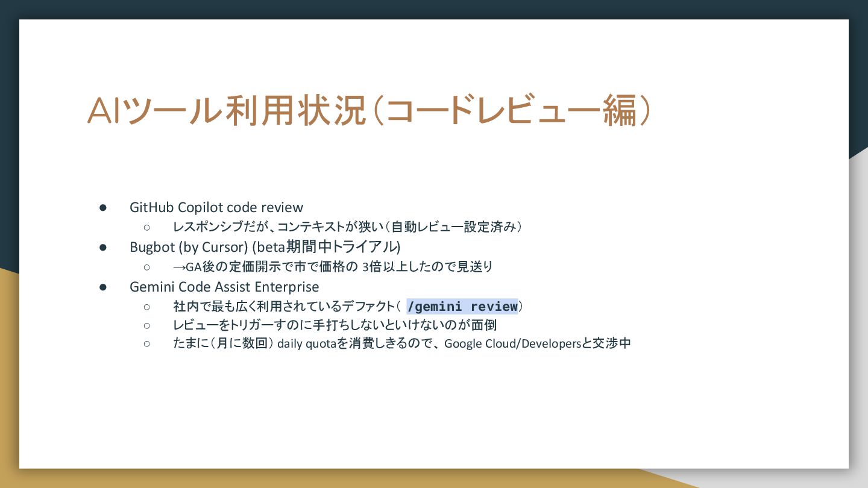Click the line レスポンシブだが、コンテキストが狭い
This screenshot has height=488, width=868.
click(348, 227)
